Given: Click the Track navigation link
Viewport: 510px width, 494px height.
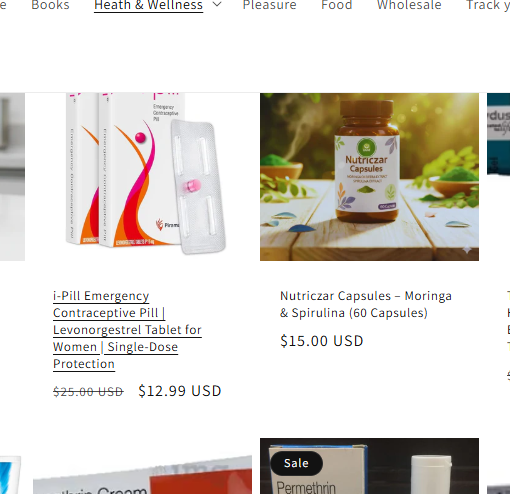Looking at the screenshot, I should (x=488, y=5).
